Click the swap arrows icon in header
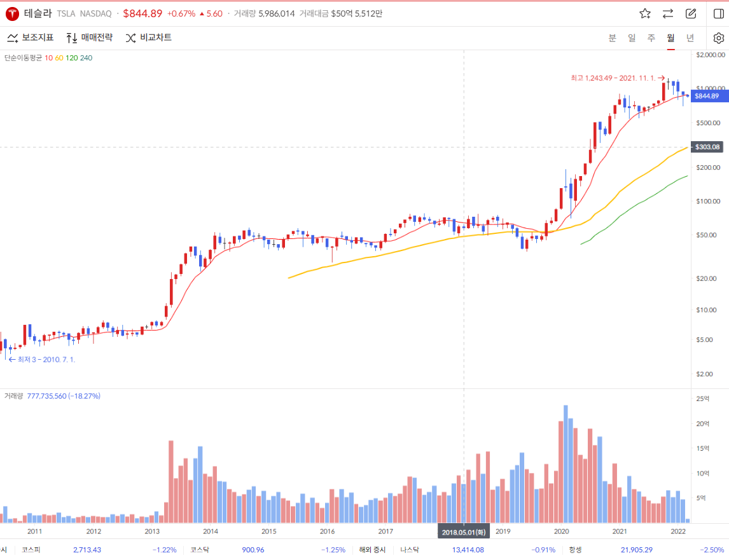 668,13
